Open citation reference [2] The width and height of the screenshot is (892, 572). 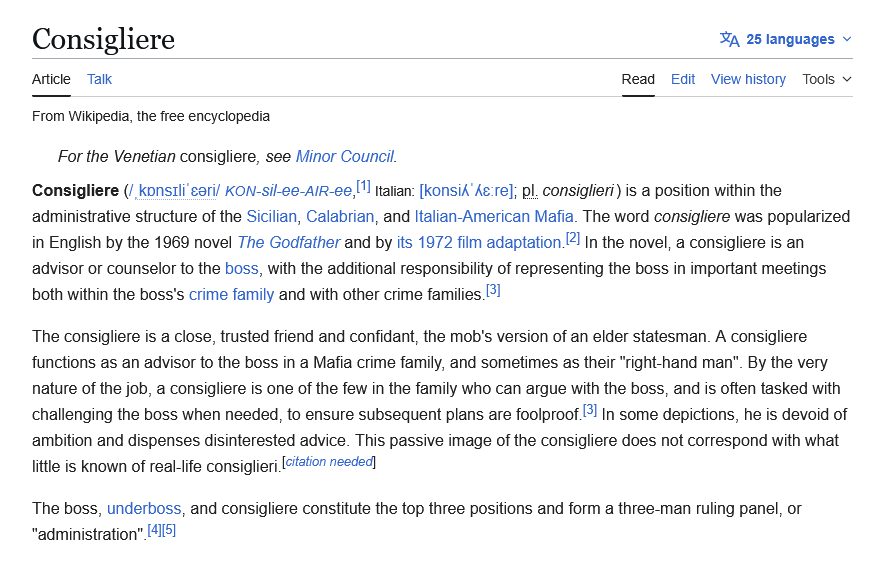pos(573,238)
